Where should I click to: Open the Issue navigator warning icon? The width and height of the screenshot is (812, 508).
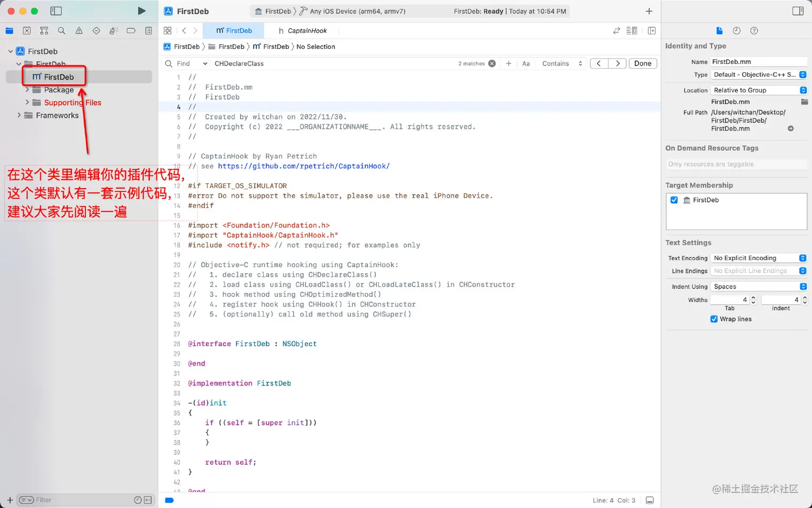(x=79, y=31)
